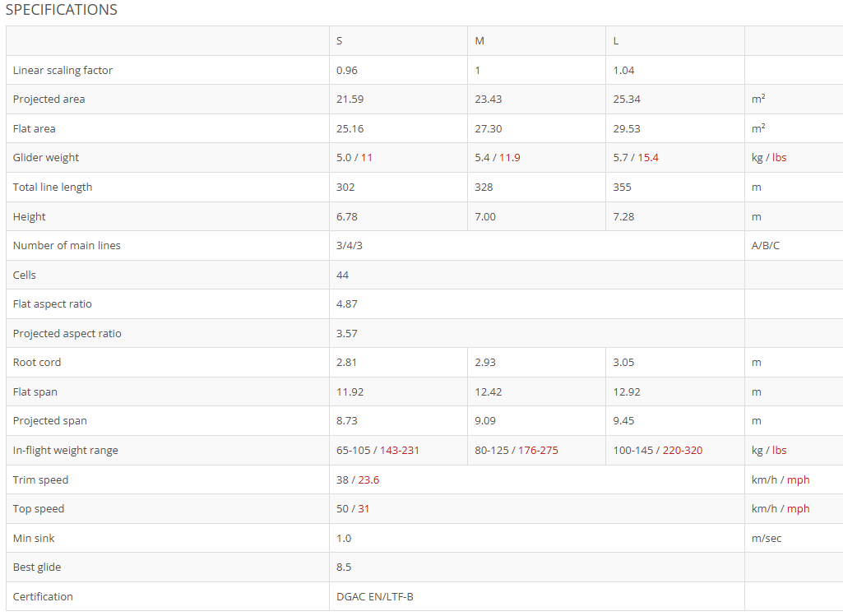
Task: Click the DGAC EN/LTF-B certification value
Action: pos(375,597)
